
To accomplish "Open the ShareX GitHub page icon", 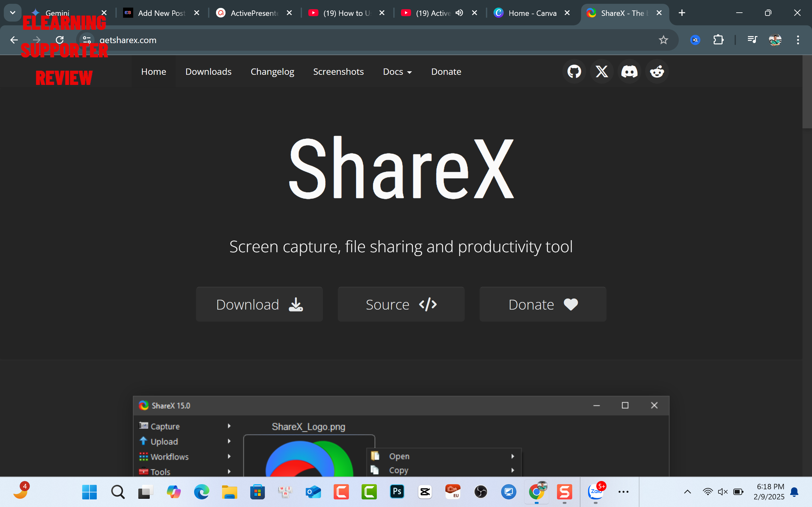I will pyautogui.click(x=574, y=71).
